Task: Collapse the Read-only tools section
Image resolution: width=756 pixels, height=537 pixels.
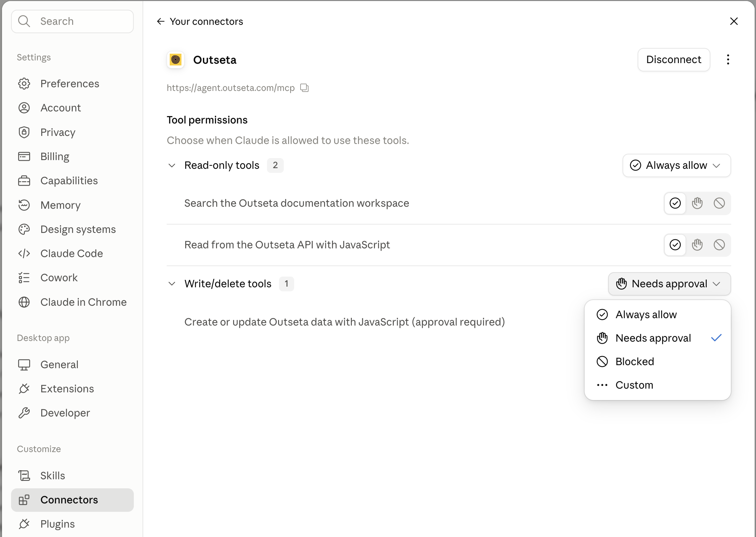Action: click(x=172, y=165)
